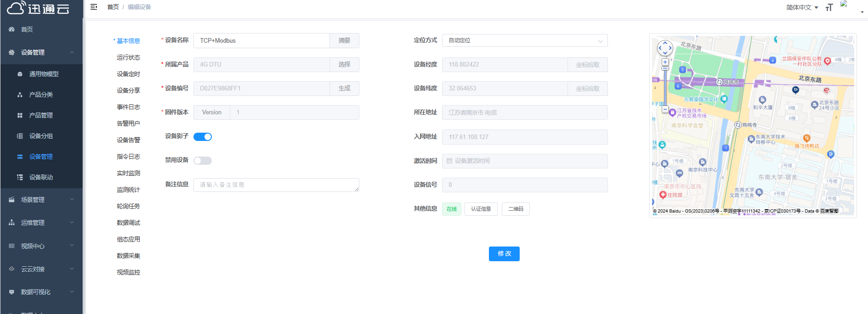Click the font size icon in header

pos(829,7)
